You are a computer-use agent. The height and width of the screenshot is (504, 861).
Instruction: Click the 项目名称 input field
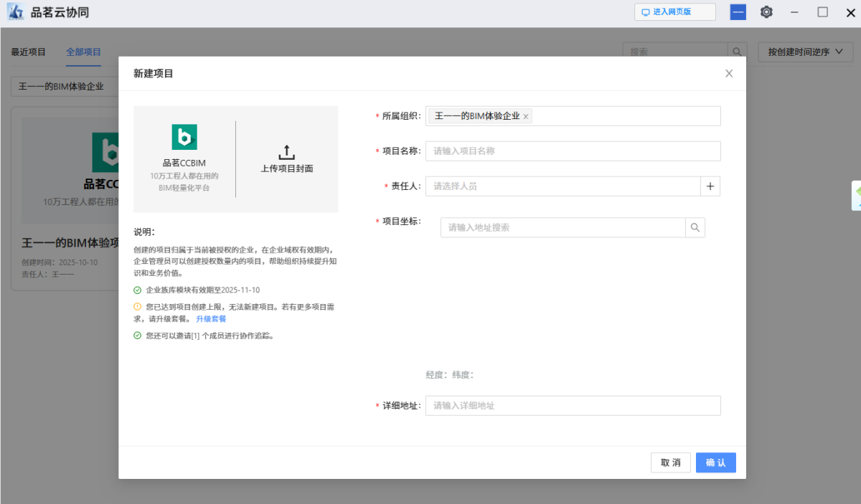pos(573,151)
